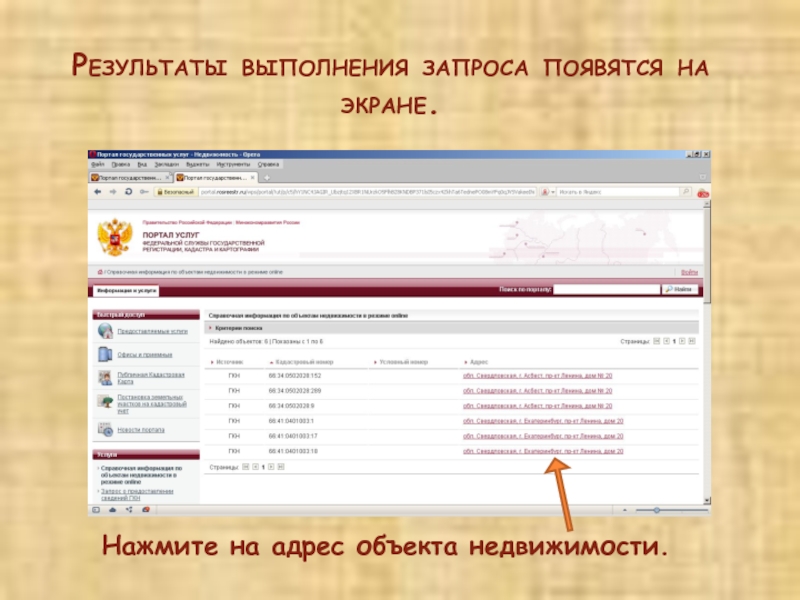Open the tab list dropdown at tab bar end

(703, 177)
